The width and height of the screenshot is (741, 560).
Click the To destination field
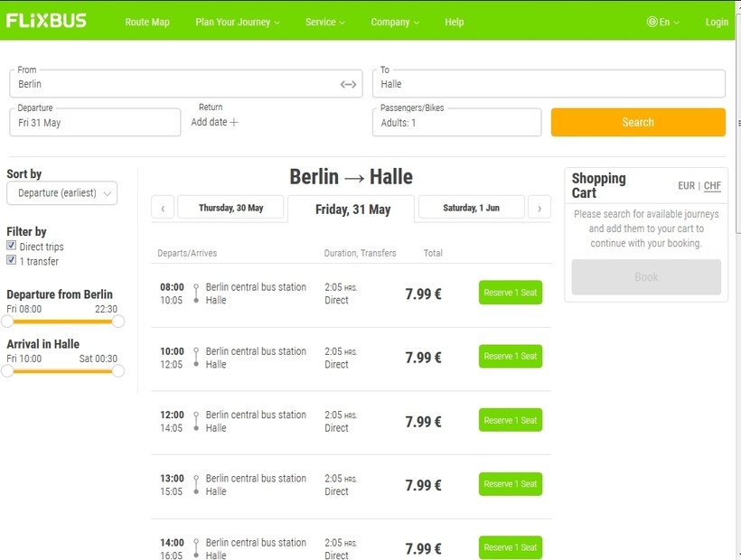click(x=549, y=84)
